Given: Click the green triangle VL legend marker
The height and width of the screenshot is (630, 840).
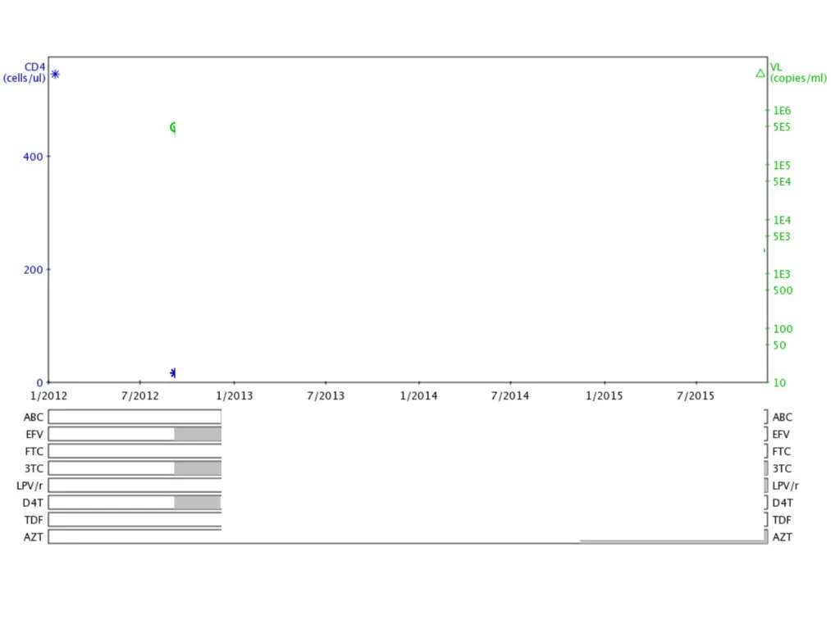Looking at the screenshot, I should [x=760, y=73].
